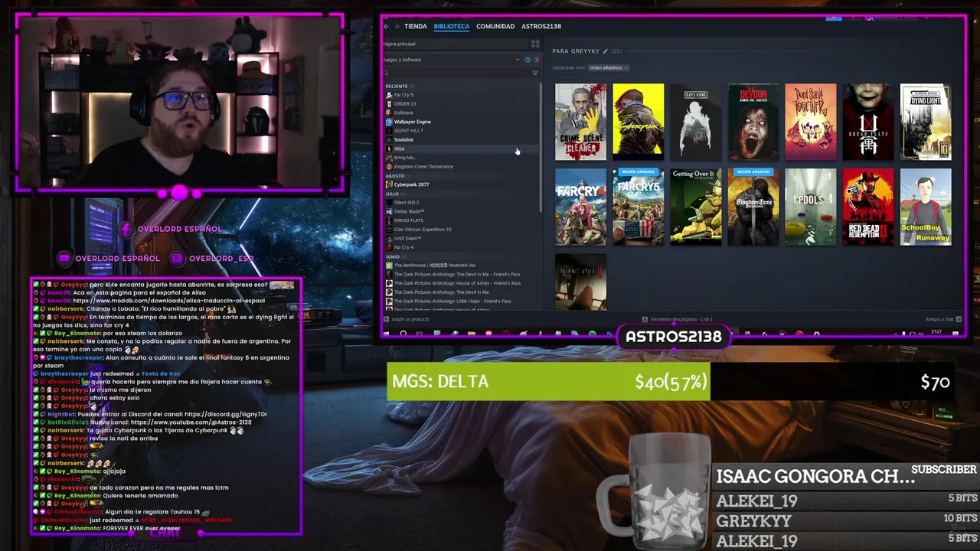This screenshot has height=551, width=980.
Task: Open Devour cover
Action: pyautogui.click(x=753, y=122)
